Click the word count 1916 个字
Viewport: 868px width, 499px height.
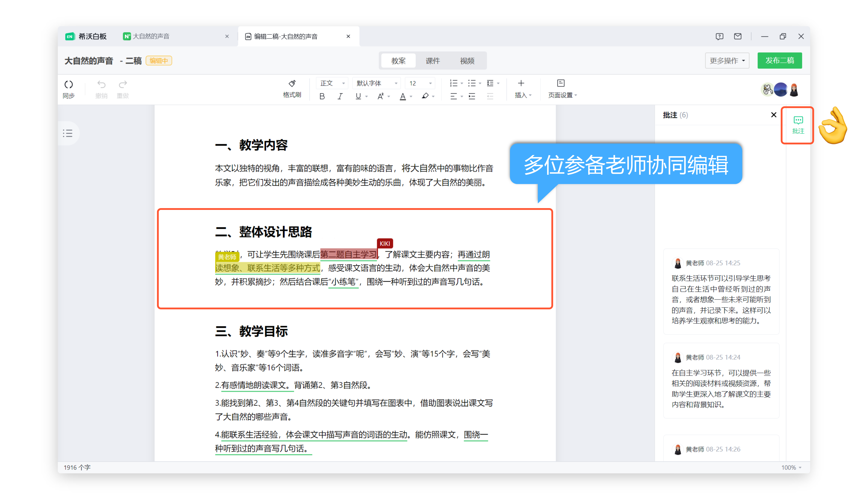point(77,467)
